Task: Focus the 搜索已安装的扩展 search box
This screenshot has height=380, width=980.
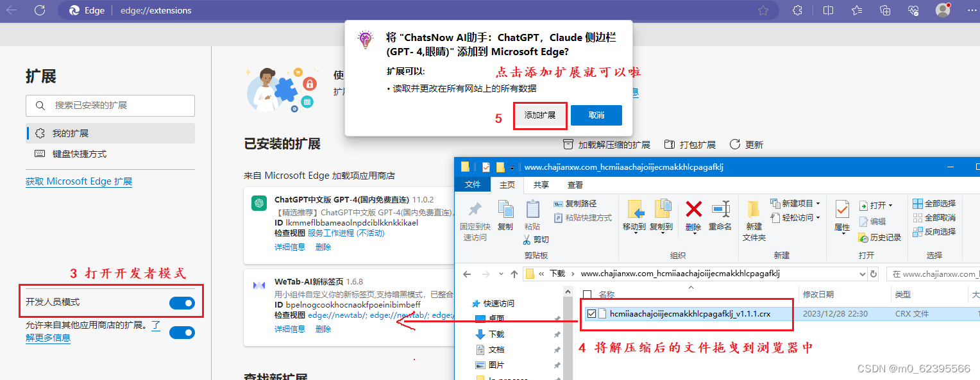Action: tap(110, 105)
